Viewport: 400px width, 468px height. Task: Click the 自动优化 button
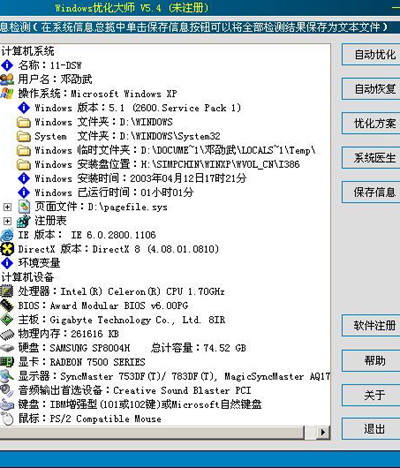coord(371,54)
